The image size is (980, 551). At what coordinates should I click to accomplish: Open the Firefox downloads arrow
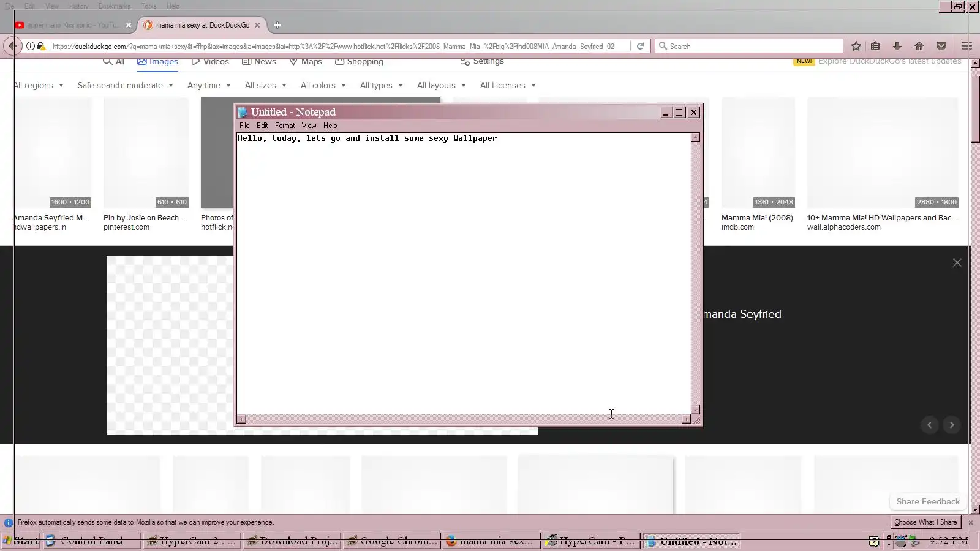897,46
